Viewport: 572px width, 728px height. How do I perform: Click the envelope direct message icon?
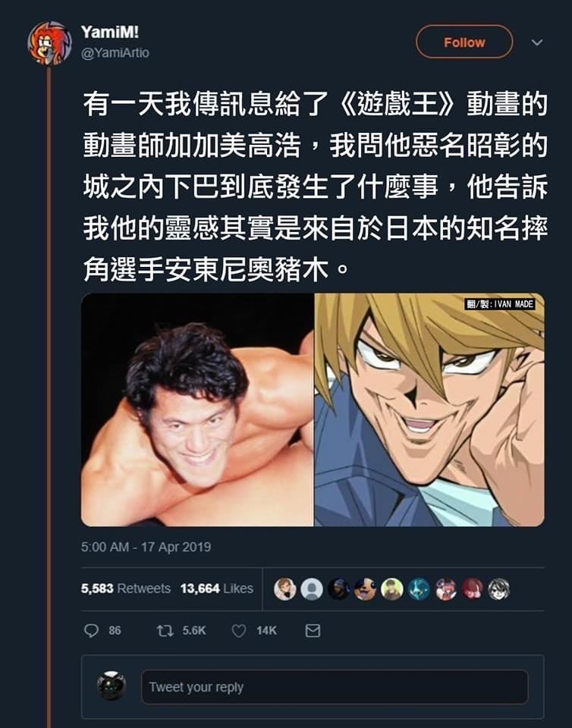(x=313, y=630)
